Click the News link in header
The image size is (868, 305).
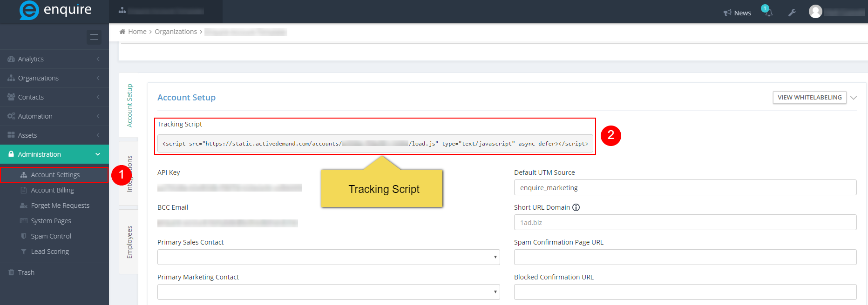click(x=742, y=13)
